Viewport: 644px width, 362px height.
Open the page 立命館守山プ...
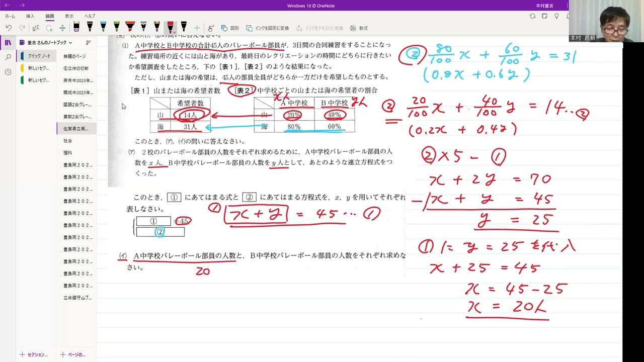pyautogui.click(x=76, y=298)
